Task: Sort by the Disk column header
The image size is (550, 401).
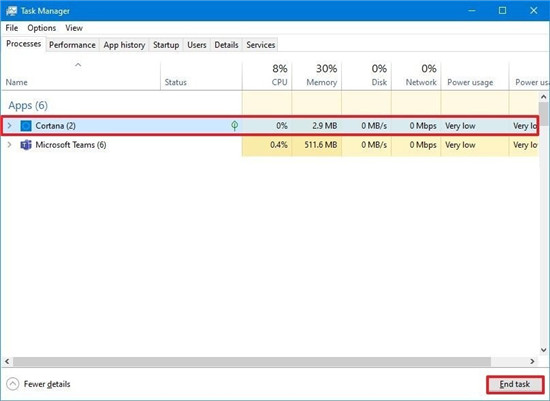Action: click(367, 75)
